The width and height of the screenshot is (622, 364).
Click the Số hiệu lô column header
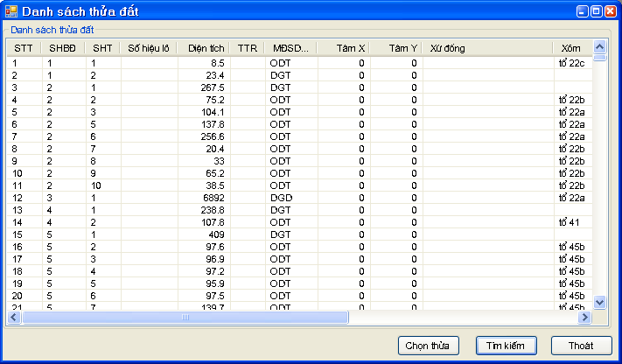(148, 48)
